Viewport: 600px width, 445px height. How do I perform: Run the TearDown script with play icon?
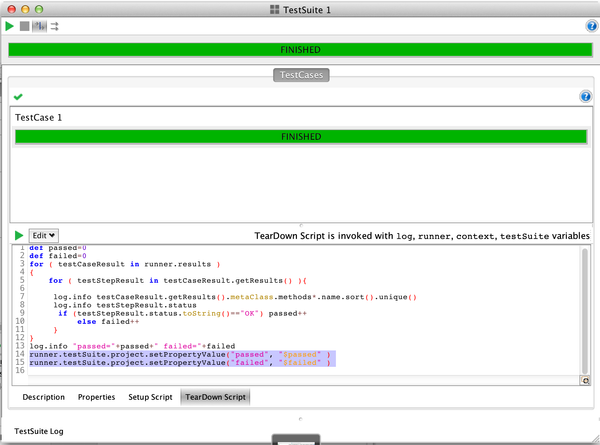19,235
